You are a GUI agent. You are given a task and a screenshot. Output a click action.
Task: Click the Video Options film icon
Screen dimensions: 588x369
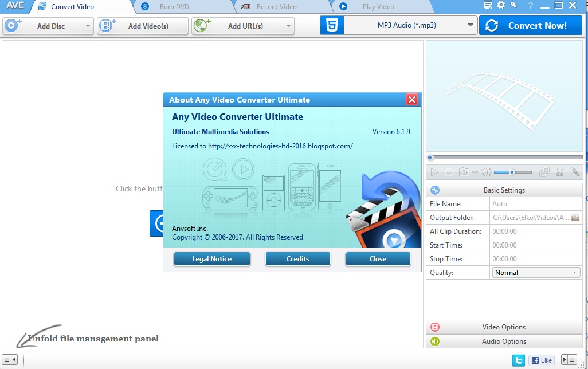click(435, 327)
